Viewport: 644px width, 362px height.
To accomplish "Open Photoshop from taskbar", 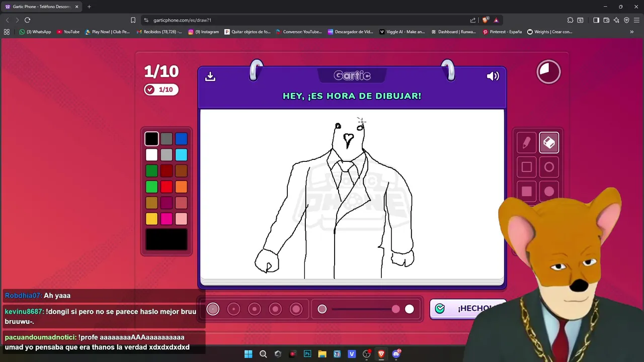I will 307,354.
